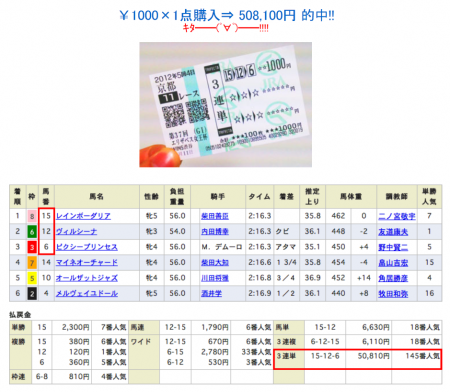Image resolution: width=450 pixels, height=392 pixels.
Task: Click 単勝 payout 2,300円
Action: [x=75, y=327]
